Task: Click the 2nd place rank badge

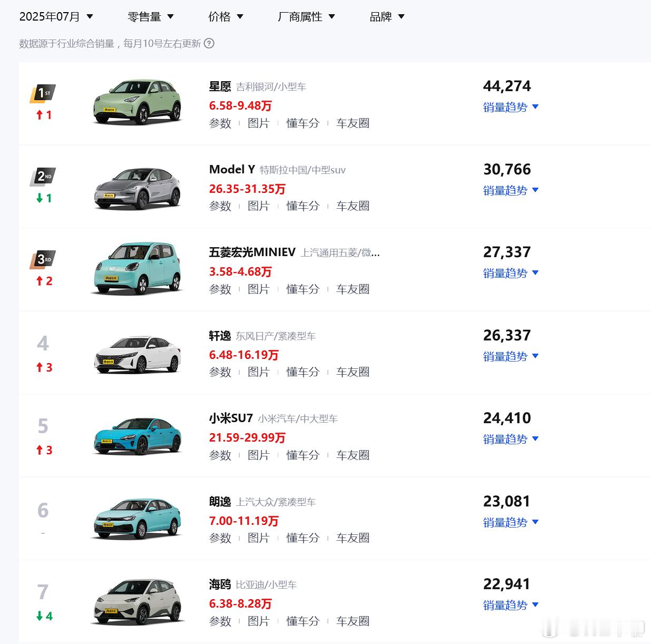Action: (x=43, y=177)
